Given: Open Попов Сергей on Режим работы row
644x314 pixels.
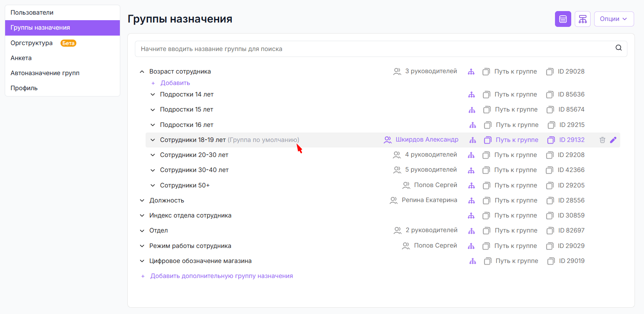Looking at the screenshot, I should coord(430,246).
